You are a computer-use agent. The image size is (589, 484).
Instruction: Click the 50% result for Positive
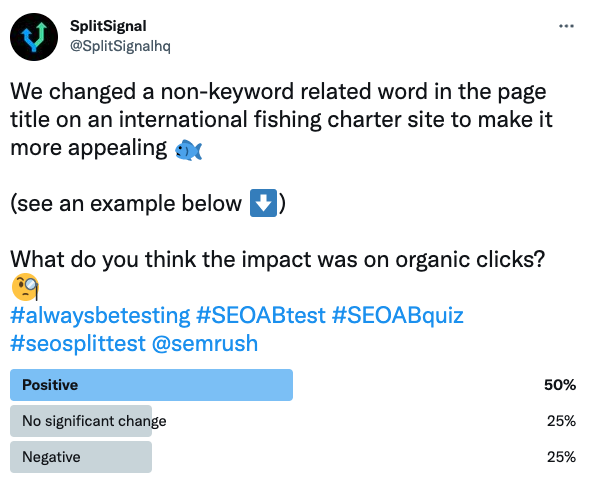(x=560, y=385)
